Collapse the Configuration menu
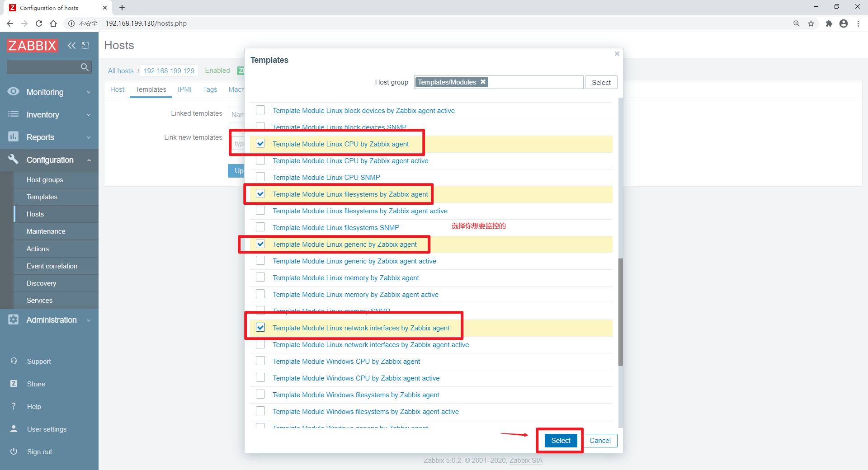This screenshot has width=868, height=470. pos(49,160)
